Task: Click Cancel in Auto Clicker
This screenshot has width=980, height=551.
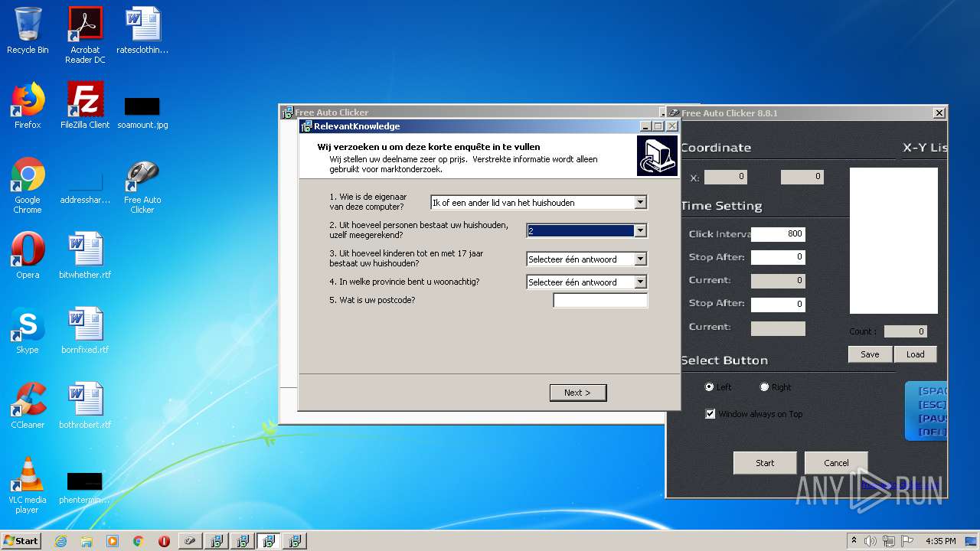Action: (836, 463)
